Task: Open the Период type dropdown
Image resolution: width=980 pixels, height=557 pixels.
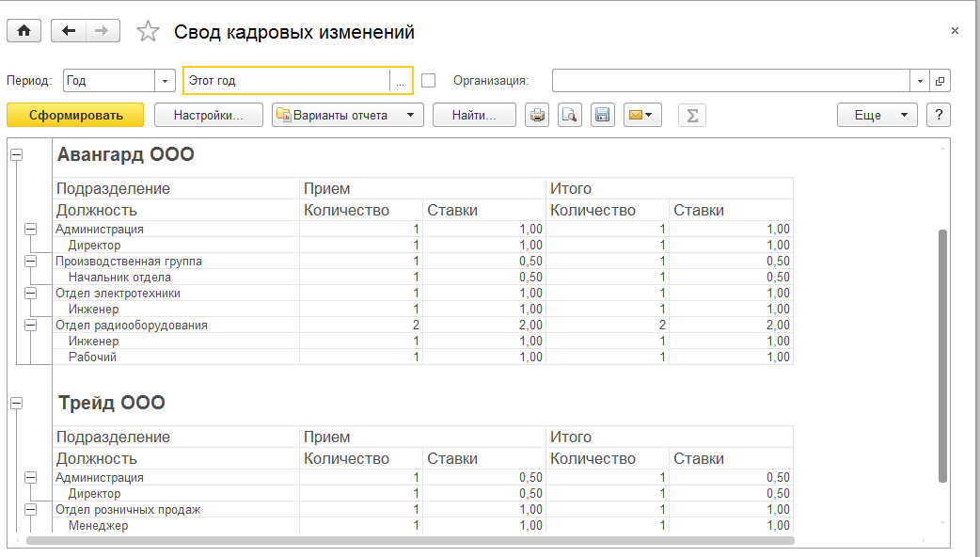Action: [166, 81]
